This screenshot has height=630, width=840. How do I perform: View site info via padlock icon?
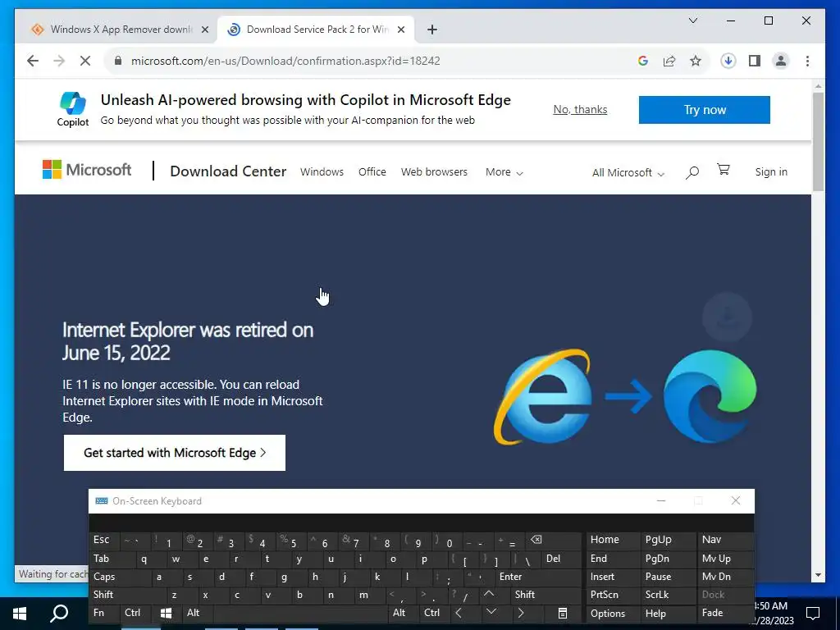[118, 61]
